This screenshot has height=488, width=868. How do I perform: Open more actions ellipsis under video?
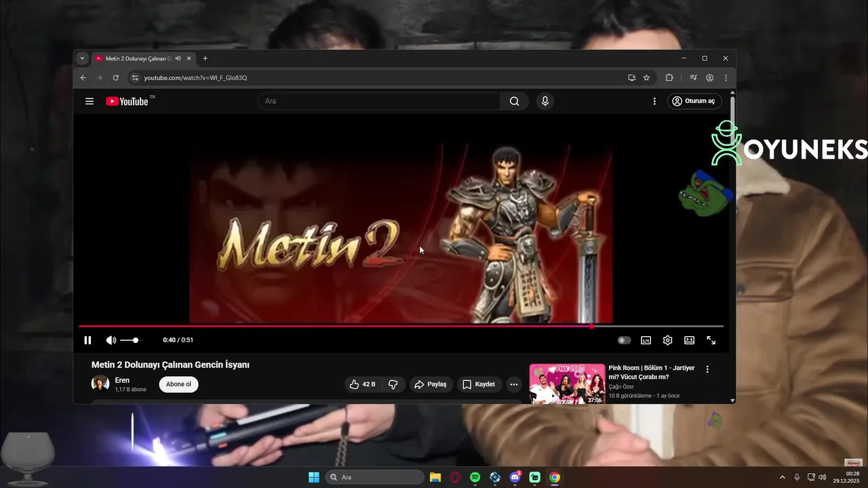click(x=514, y=384)
